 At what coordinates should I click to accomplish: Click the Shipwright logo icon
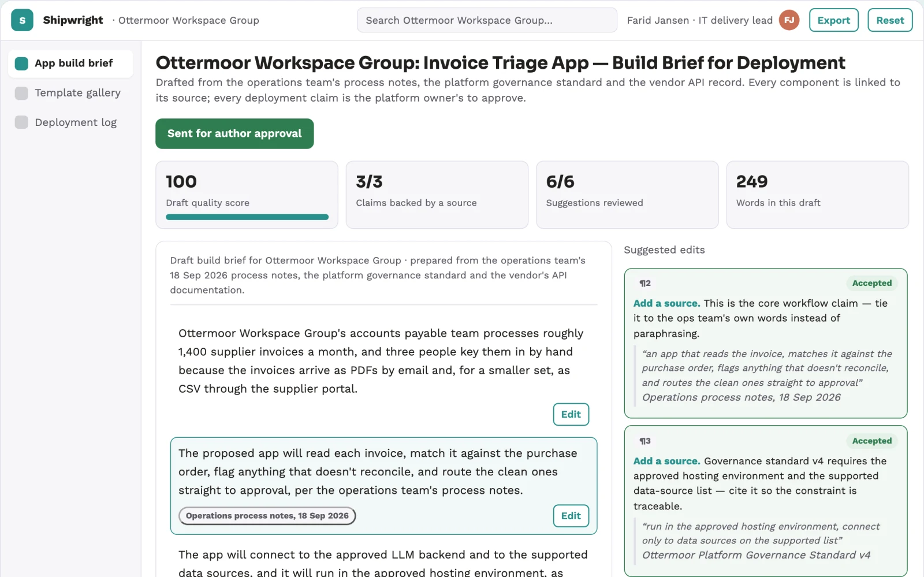point(22,20)
